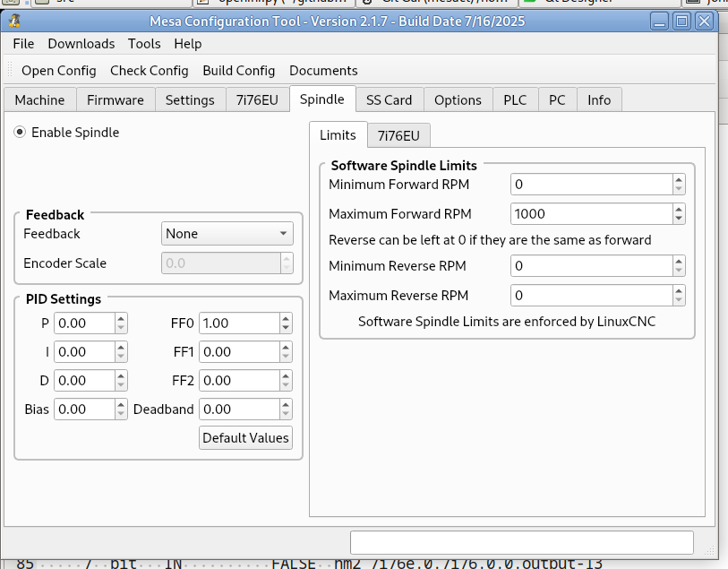
Task: Decrease the FF0 value with down arrow
Action: pyautogui.click(x=286, y=328)
